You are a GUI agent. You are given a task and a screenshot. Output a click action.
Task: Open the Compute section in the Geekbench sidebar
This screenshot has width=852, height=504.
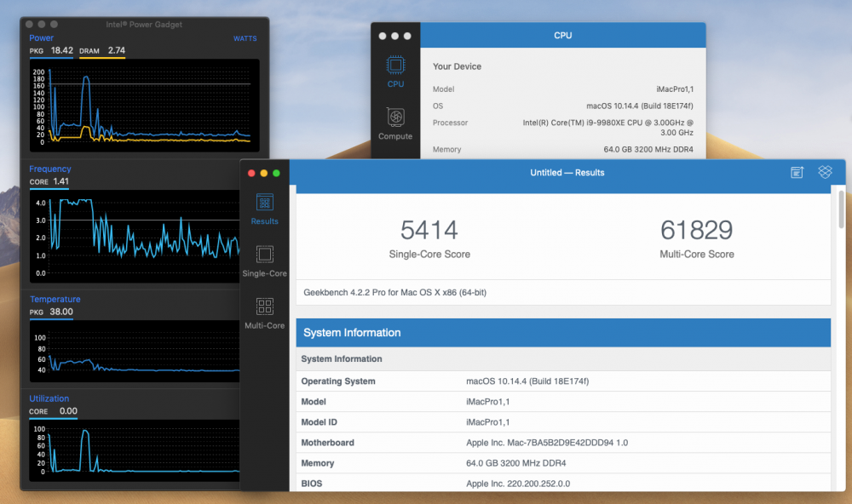point(395,123)
